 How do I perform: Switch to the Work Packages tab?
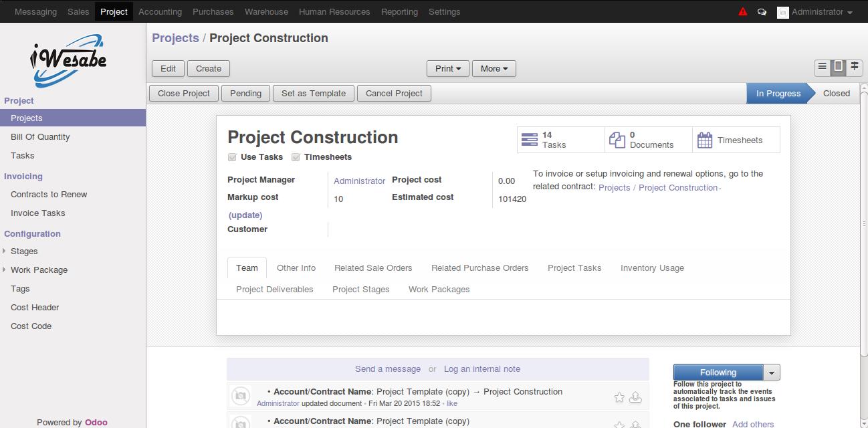439,289
